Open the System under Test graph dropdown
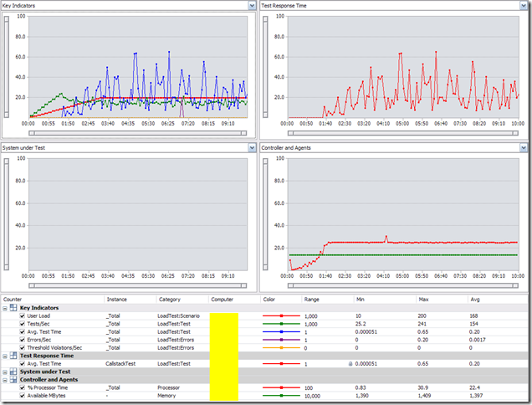 pyautogui.click(x=252, y=147)
